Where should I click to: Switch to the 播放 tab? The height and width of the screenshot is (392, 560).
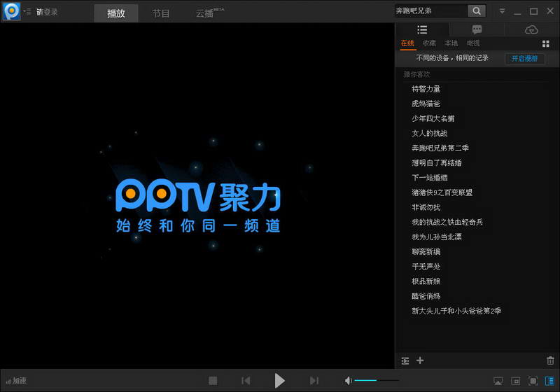[116, 13]
